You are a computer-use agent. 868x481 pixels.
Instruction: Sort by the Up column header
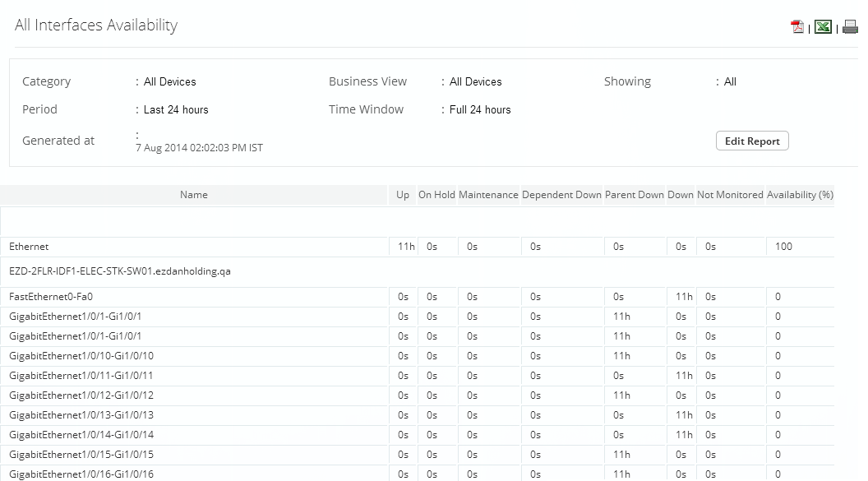click(x=403, y=195)
